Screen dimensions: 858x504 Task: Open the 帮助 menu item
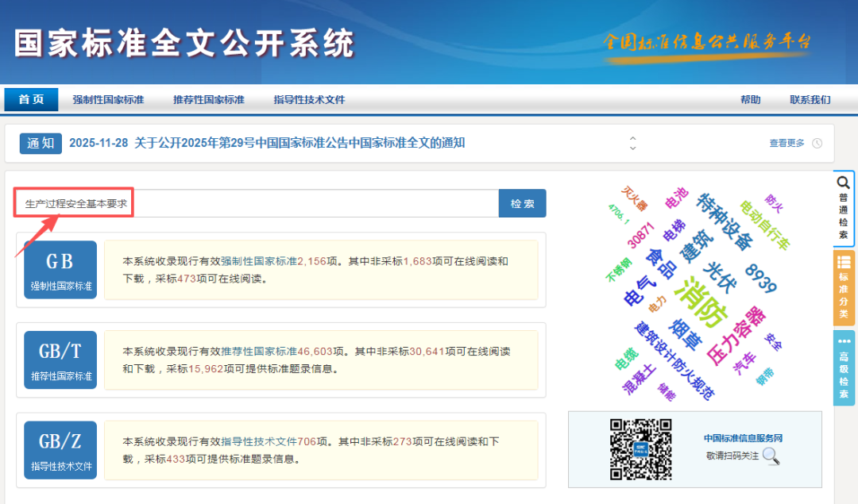(752, 99)
